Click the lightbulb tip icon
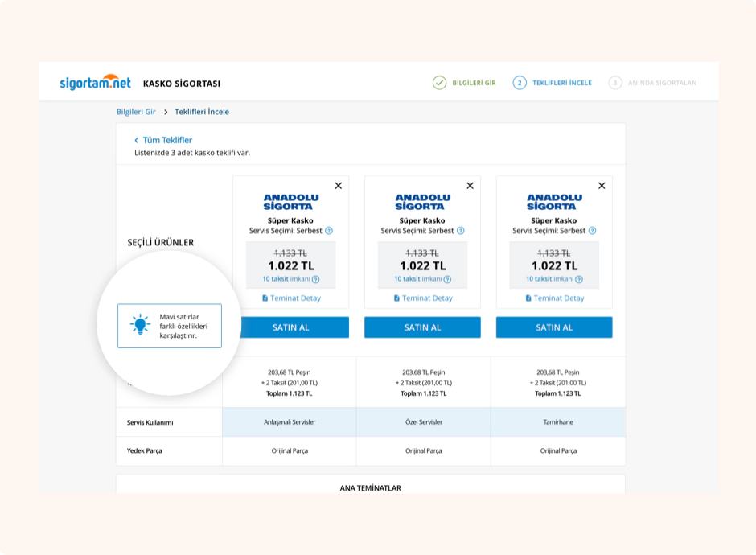This screenshot has width=756, height=555. coord(140,325)
